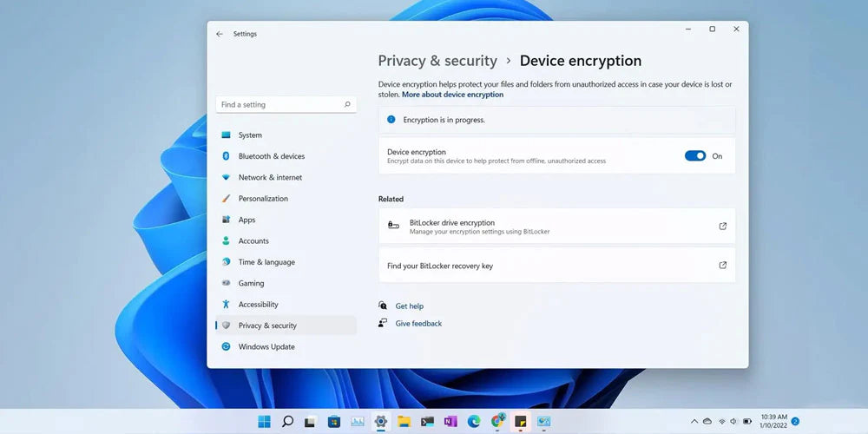Open the Personalization page

263,199
